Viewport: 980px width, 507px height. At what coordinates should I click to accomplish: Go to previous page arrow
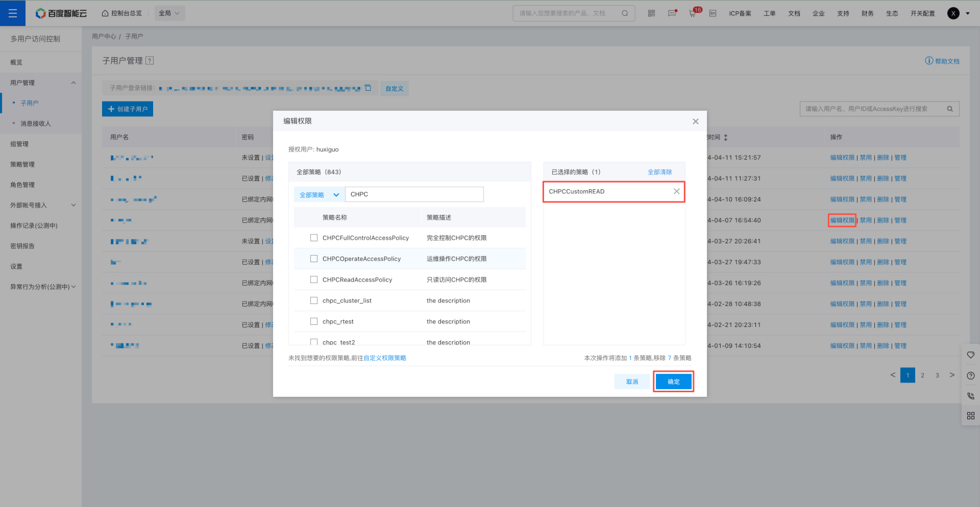click(893, 375)
